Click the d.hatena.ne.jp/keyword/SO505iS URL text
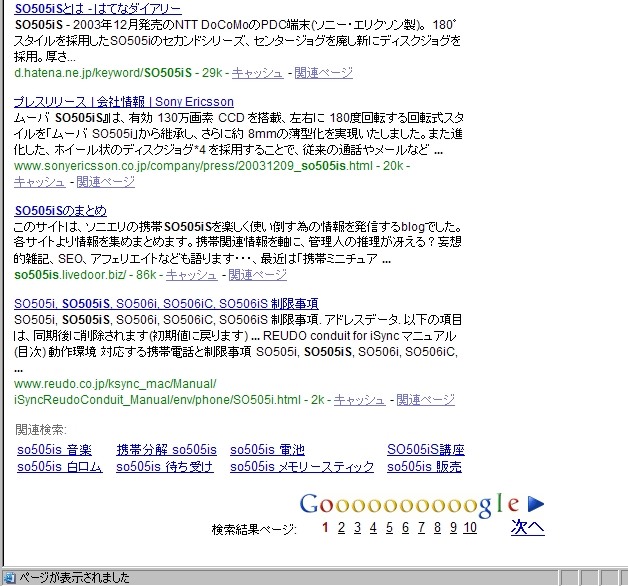 coord(103,73)
